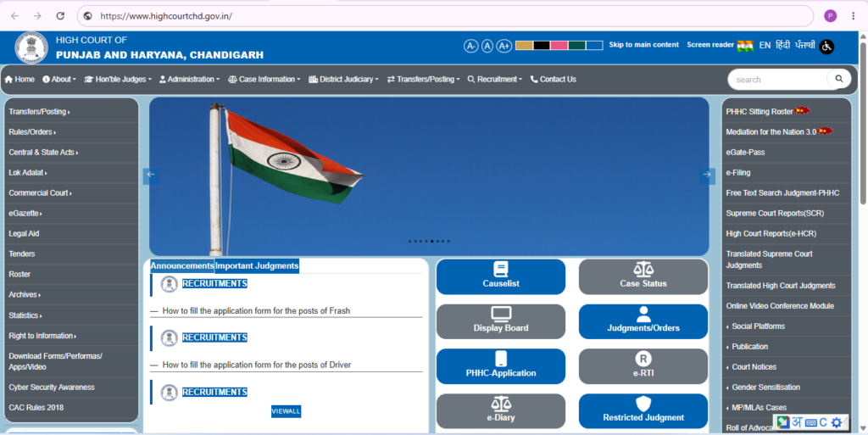Expand the Administration dropdown
This screenshot has height=435, width=868.
[x=189, y=79]
